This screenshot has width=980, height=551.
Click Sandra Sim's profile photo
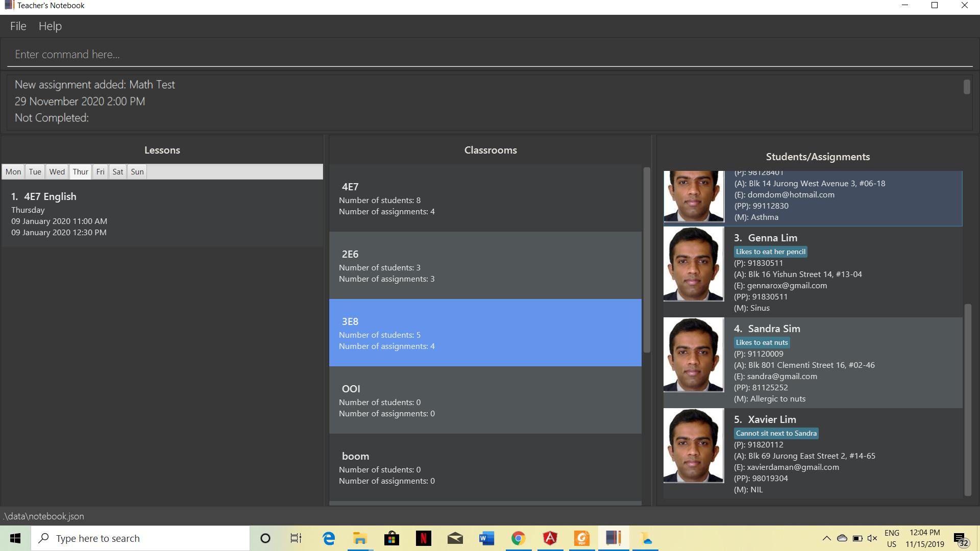coord(693,355)
